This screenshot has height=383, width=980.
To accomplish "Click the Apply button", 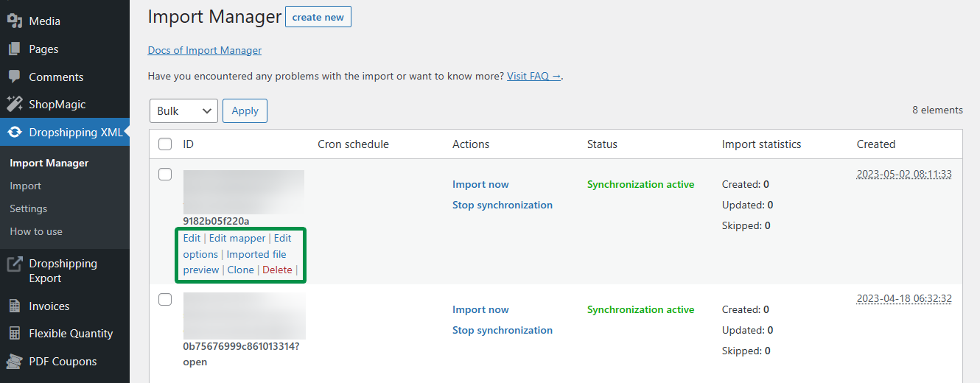I will [x=245, y=110].
